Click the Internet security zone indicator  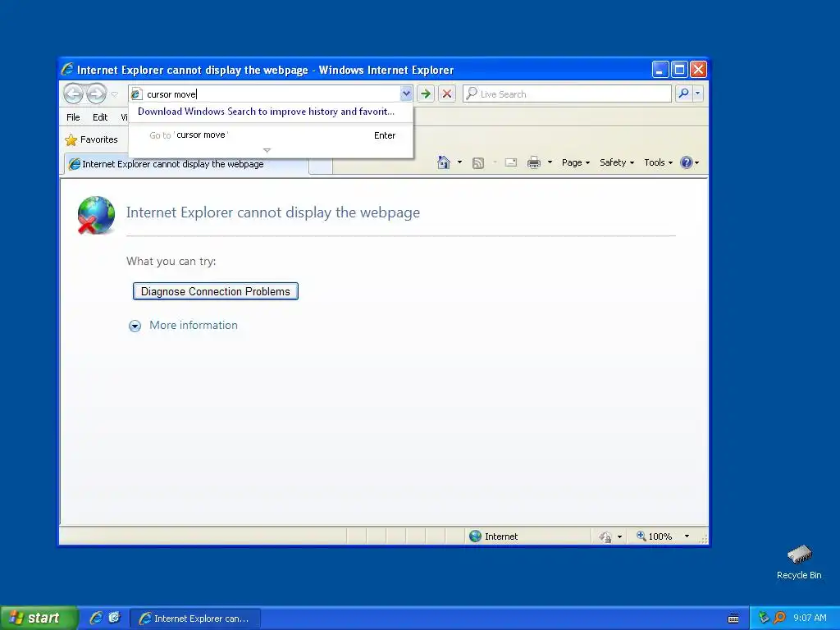494,536
